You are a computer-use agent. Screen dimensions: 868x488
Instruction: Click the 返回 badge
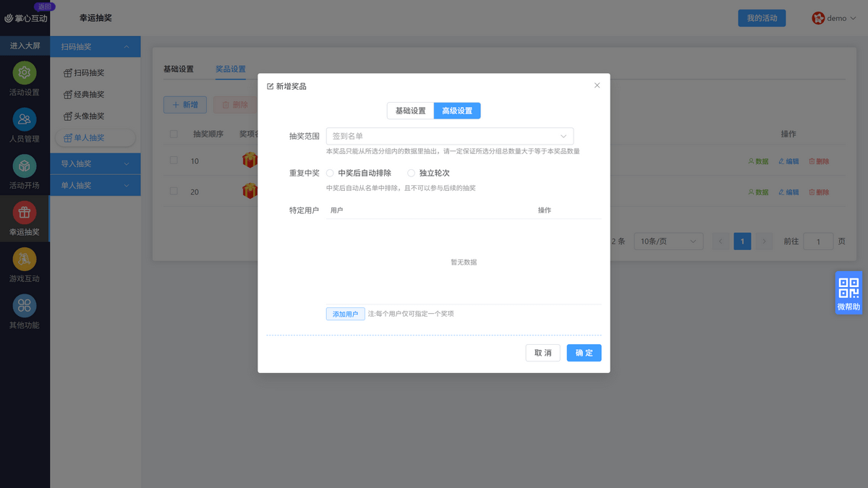[44, 7]
